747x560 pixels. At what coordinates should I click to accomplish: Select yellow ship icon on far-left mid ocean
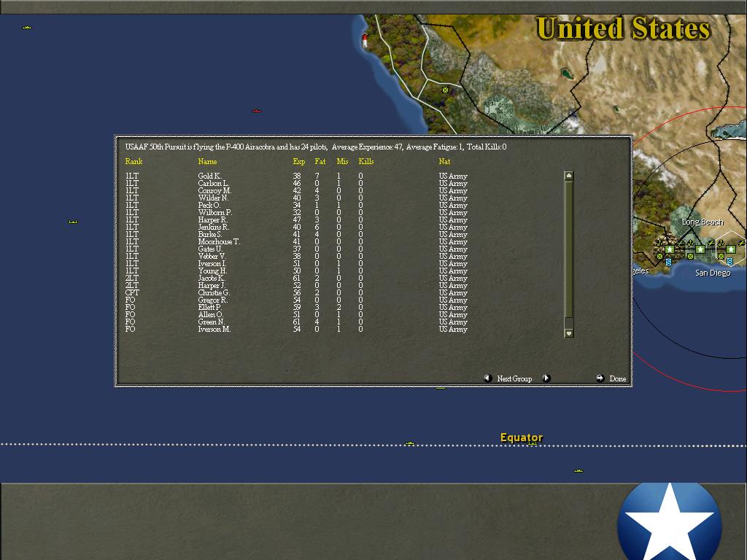tap(72, 222)
